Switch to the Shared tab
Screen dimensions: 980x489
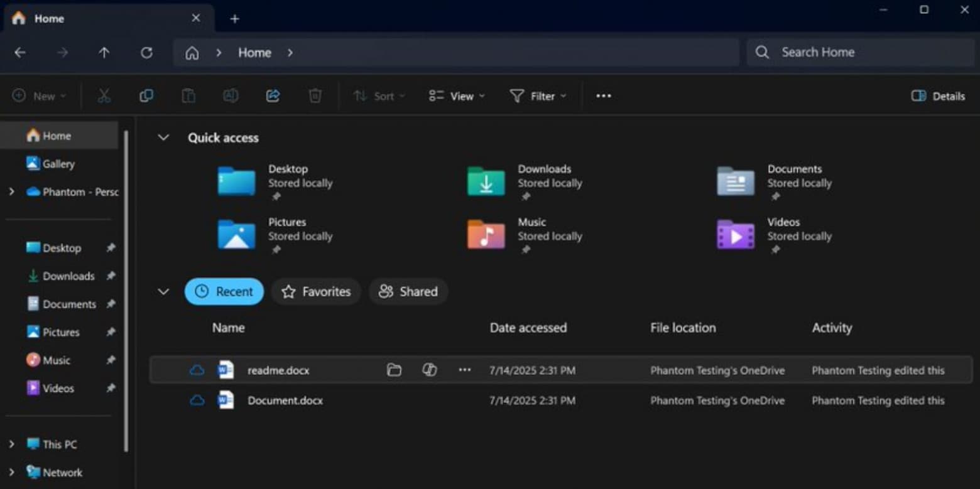point(408,292)
